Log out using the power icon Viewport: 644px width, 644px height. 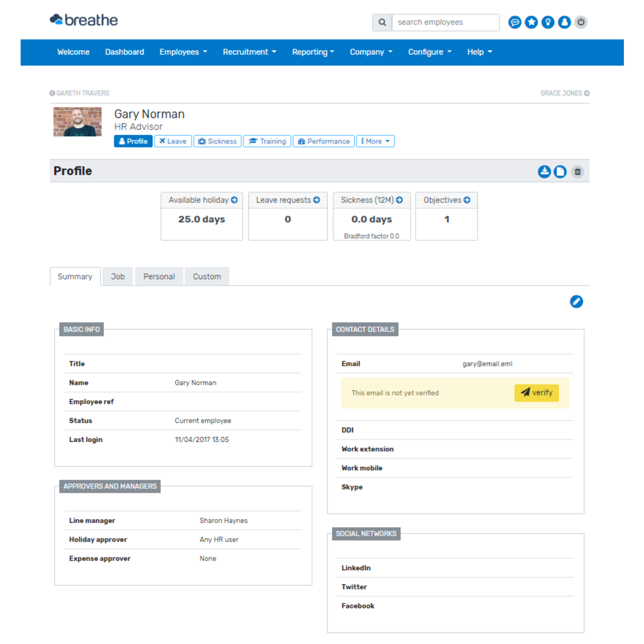[581, 22]
